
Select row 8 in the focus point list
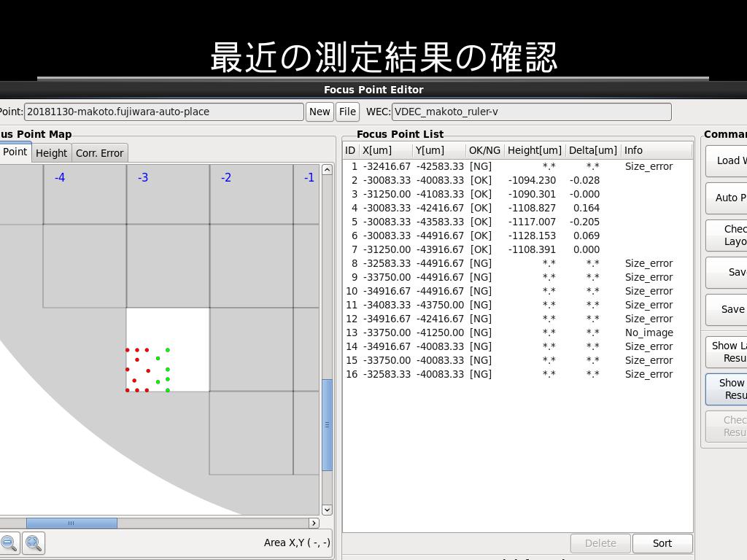point(517,263)
